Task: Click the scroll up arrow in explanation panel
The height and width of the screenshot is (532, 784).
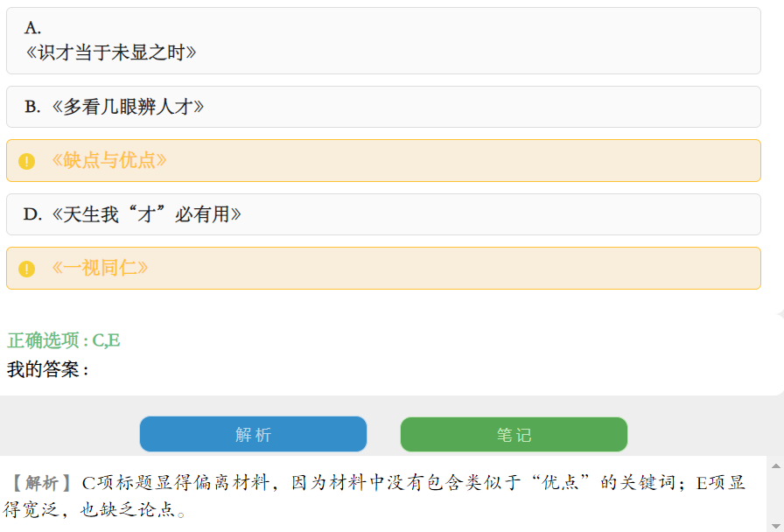Action: (774, 465)
